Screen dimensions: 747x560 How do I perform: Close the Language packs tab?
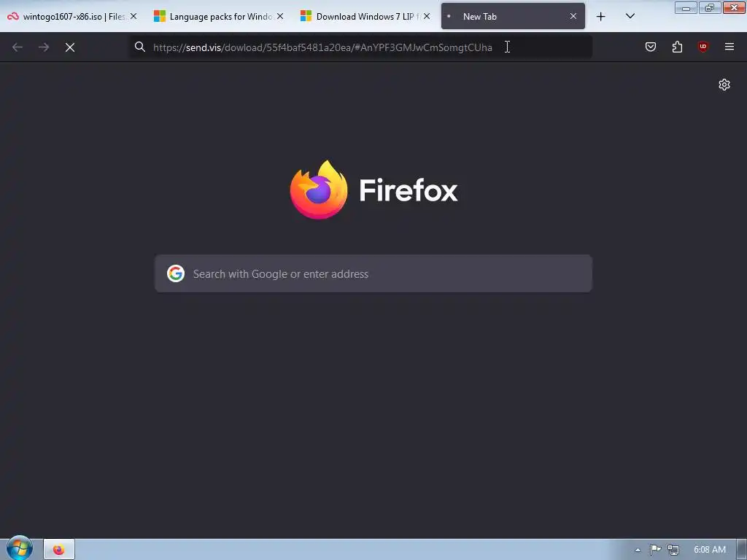point(280,16)
